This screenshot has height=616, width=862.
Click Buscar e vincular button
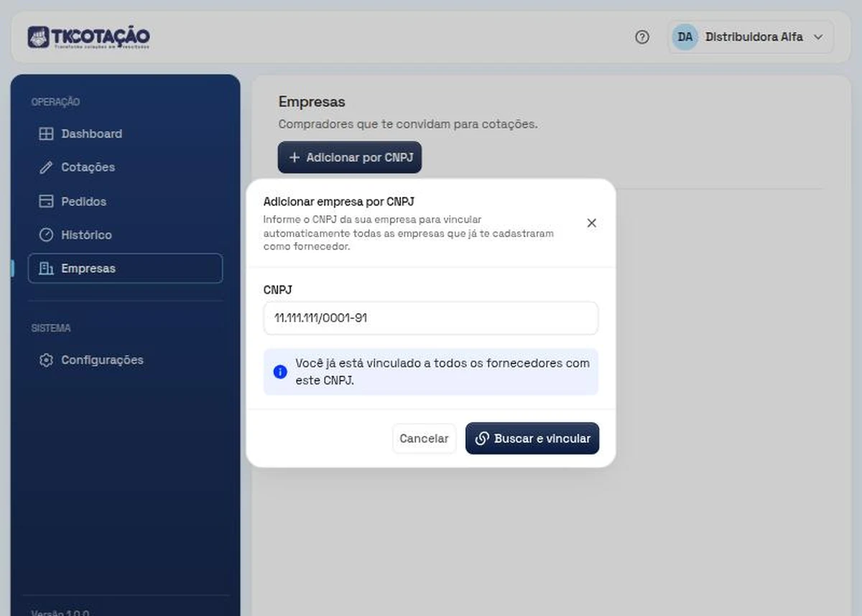[532, 439]
